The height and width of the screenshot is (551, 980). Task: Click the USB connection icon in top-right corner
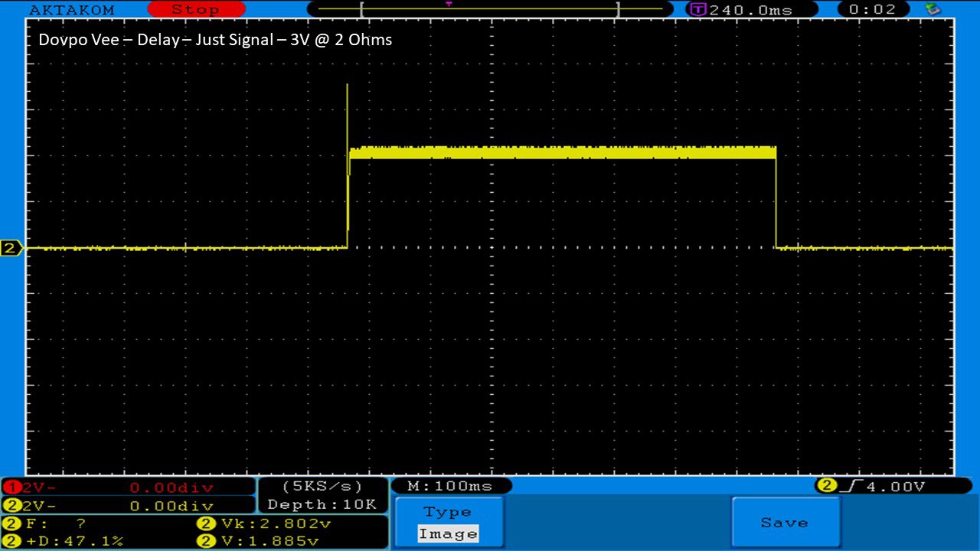click(x=933, y=9)
